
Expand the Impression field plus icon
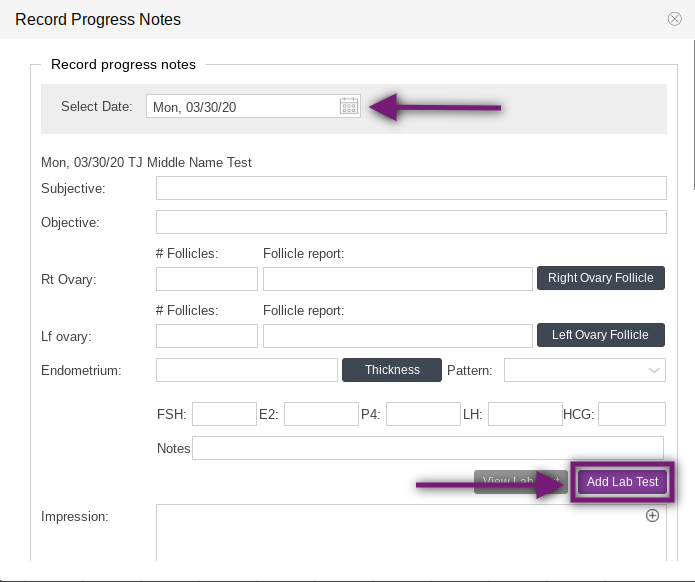(652, 516)
